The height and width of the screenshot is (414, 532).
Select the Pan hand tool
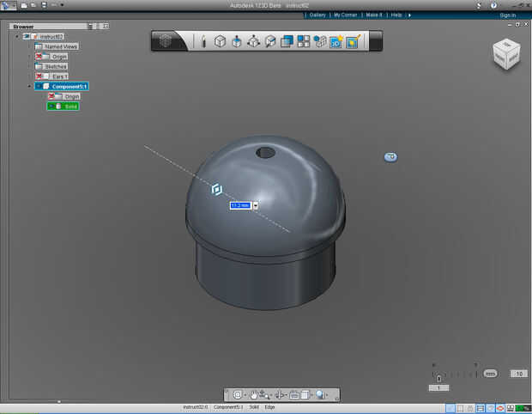[x=254, y=394]
